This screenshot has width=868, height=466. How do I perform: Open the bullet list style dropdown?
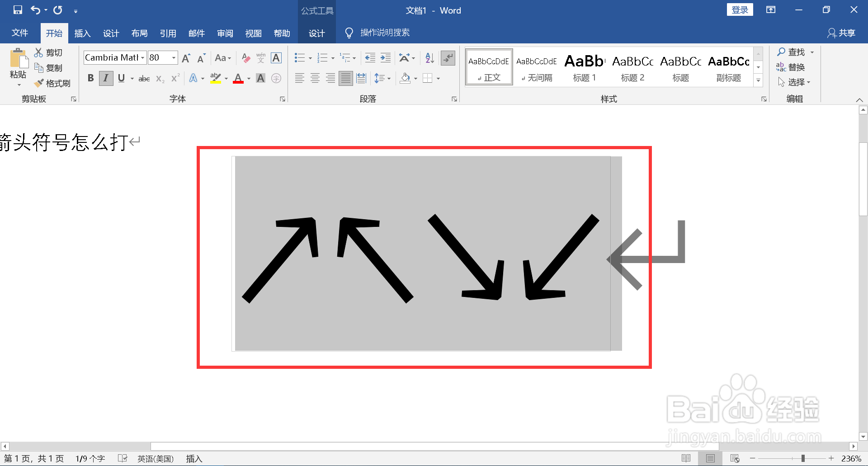[x=310, y=58]
